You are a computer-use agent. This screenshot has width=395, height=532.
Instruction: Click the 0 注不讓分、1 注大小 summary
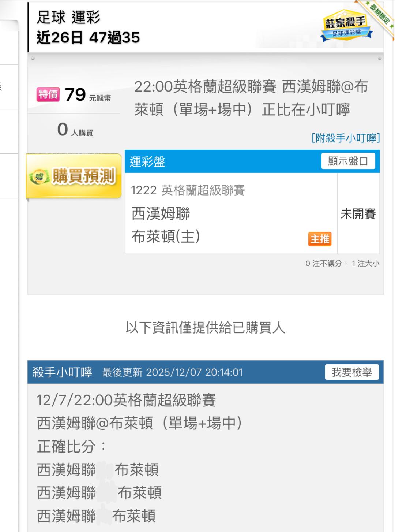coord(342,264)
